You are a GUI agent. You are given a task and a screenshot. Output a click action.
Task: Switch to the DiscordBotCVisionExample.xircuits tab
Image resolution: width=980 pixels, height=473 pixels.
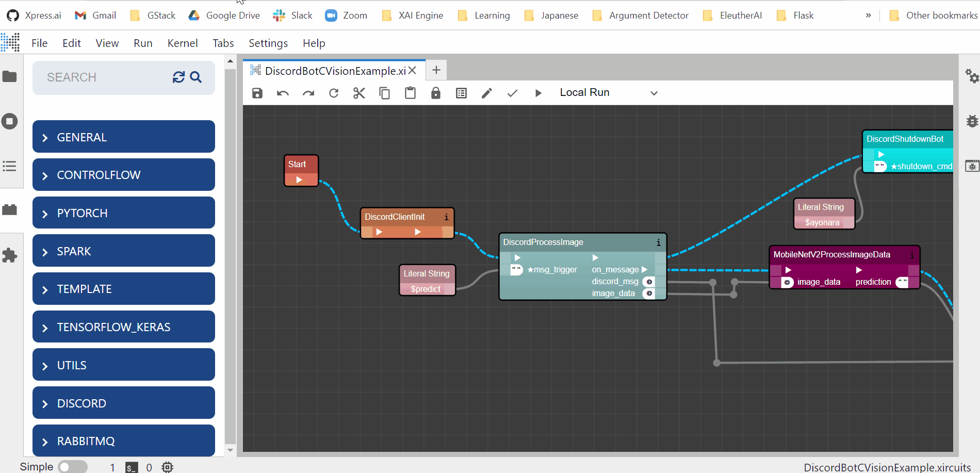(x=335, y=71)
